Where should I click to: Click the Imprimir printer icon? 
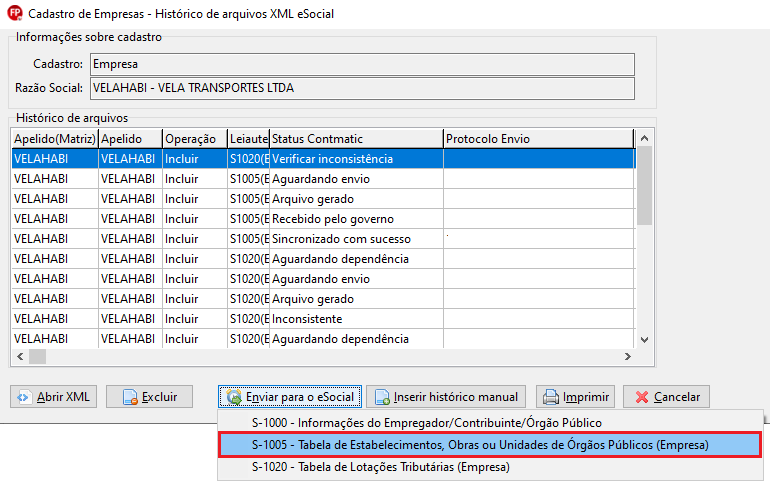tap(550, 397)
